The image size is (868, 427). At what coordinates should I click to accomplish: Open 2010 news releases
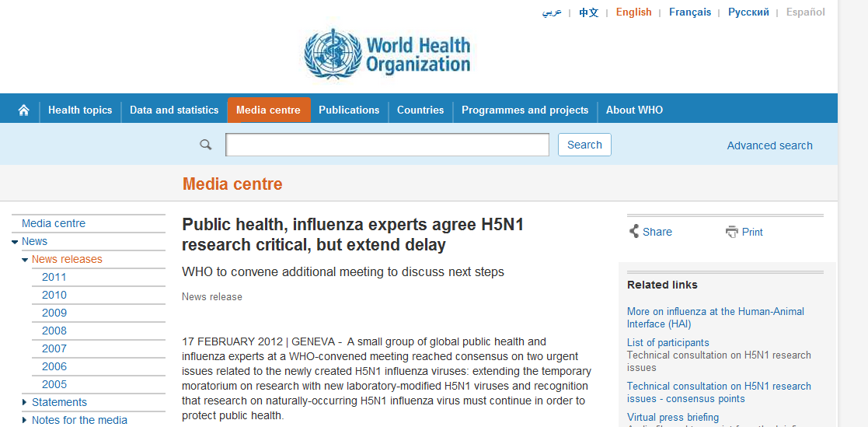click(x=54, y=296)
